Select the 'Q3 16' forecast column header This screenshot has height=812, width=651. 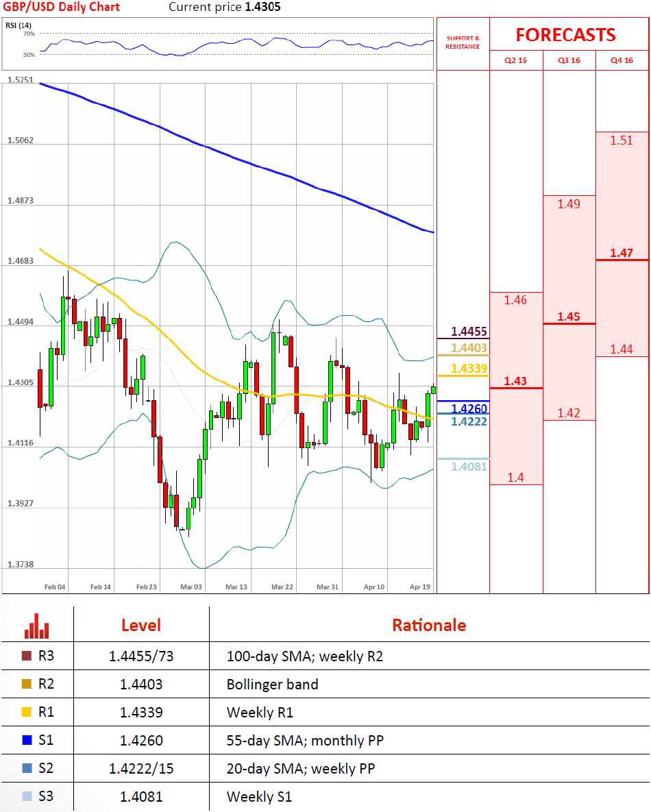(x=569, y=60)
